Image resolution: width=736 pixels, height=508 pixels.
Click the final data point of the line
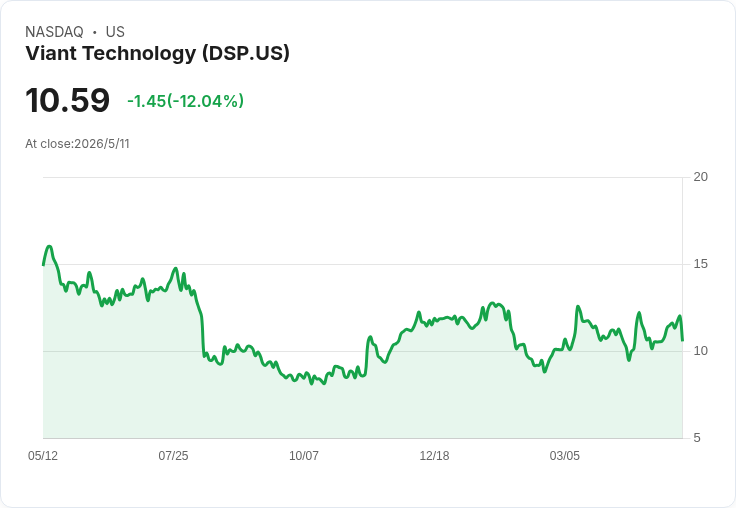tap(682, 339)
